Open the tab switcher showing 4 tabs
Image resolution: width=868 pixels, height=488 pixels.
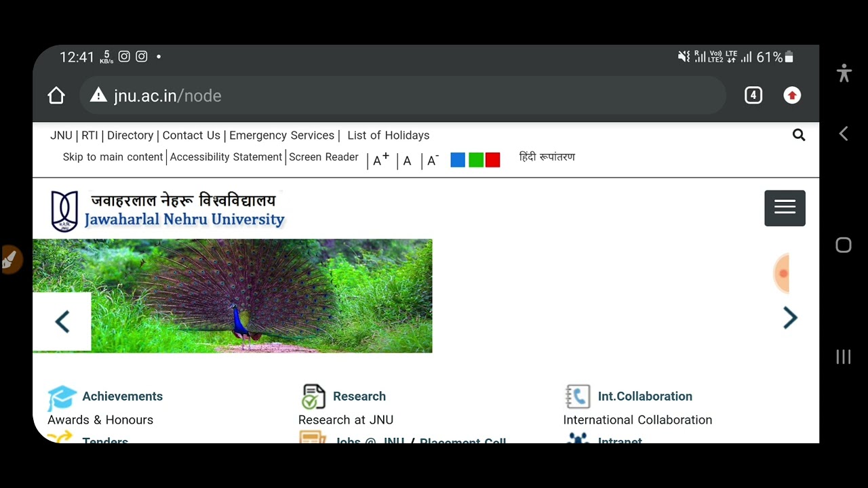coord(753,96)
